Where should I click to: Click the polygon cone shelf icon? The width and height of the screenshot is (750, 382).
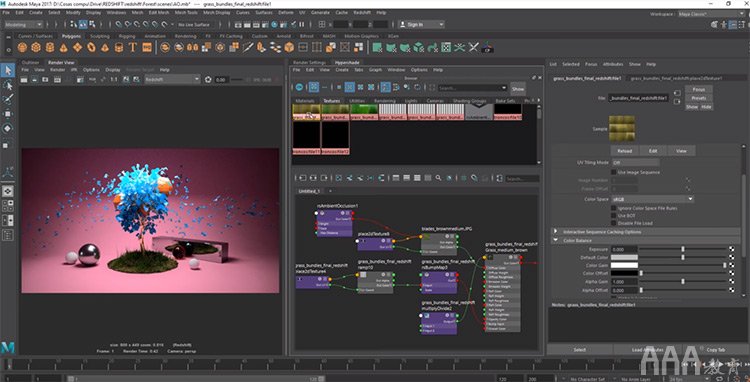(64, 47)
